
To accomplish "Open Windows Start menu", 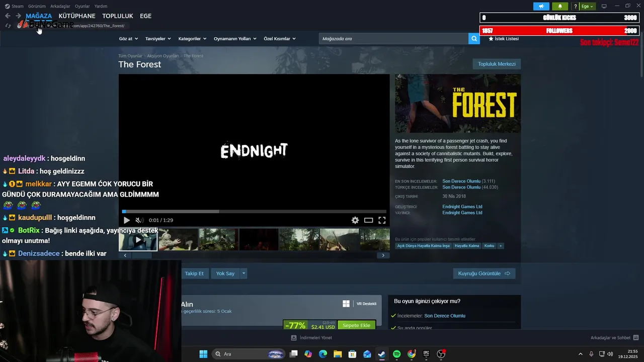I will click(203, 354).
